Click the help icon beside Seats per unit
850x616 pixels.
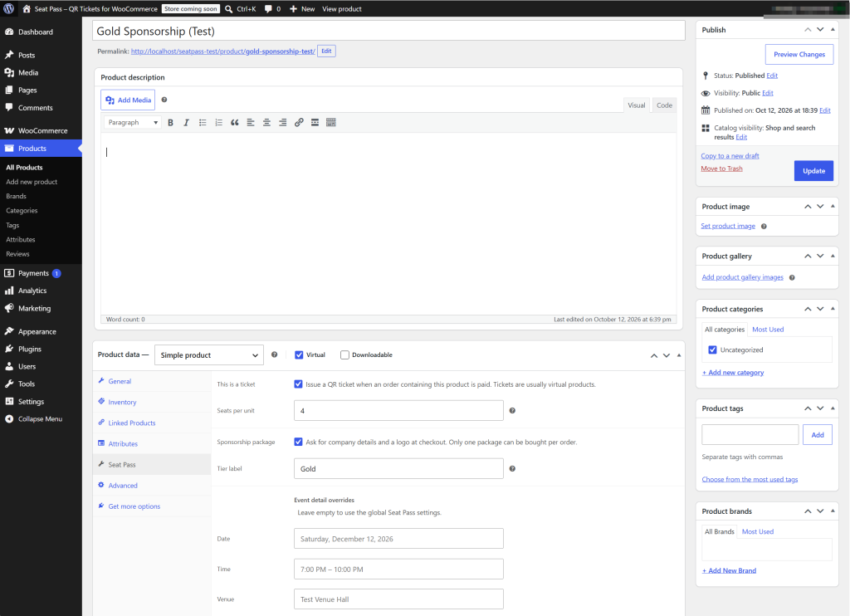click(512, 410)
